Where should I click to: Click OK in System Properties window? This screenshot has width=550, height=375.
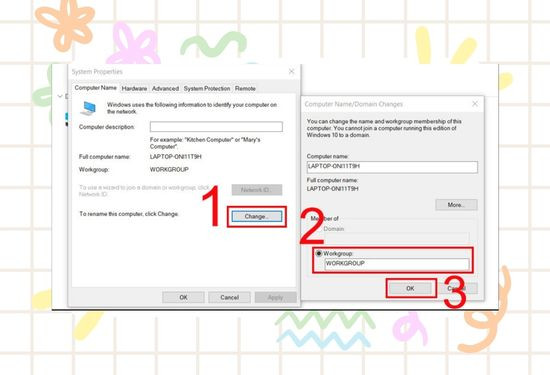point(183,297)
